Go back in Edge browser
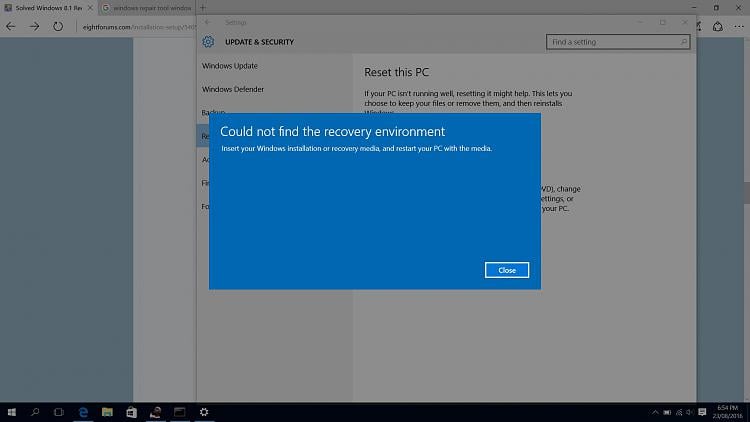Screen dimensions: 750x422 point(11,27)
